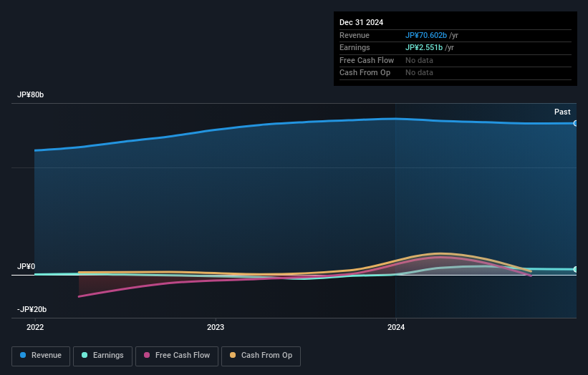Viewport: 588px width, 375px height.
Task: Click the JP¥80b y-axis label
Action: click(30, 94)
